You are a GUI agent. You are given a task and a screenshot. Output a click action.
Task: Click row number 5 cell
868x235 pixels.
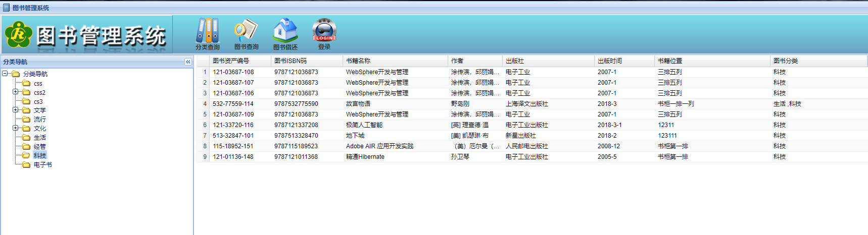point(205,114)
